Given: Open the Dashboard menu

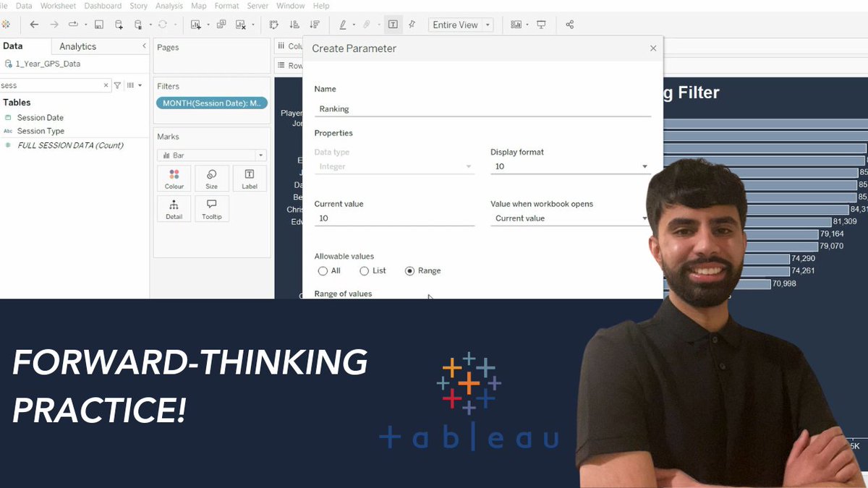Looking at the screenshot, I should pyautogui.click(x=103, y=6).
